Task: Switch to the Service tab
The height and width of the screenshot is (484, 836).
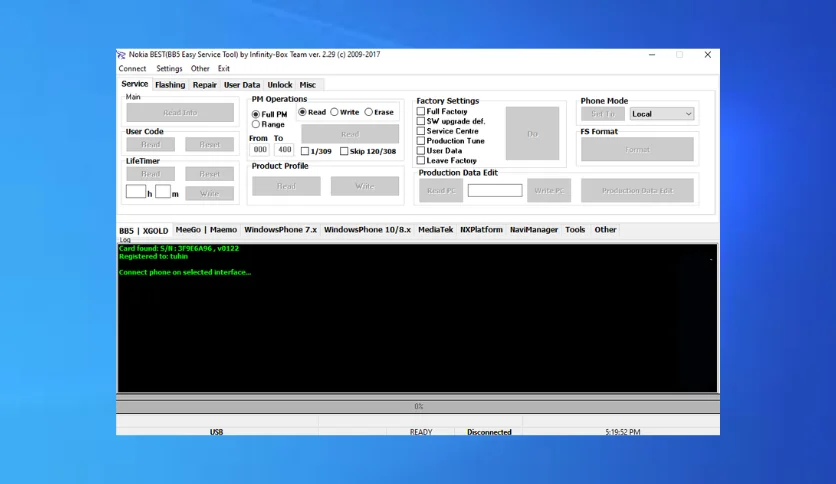Action: pyautogui.click(x=134, y=84)
